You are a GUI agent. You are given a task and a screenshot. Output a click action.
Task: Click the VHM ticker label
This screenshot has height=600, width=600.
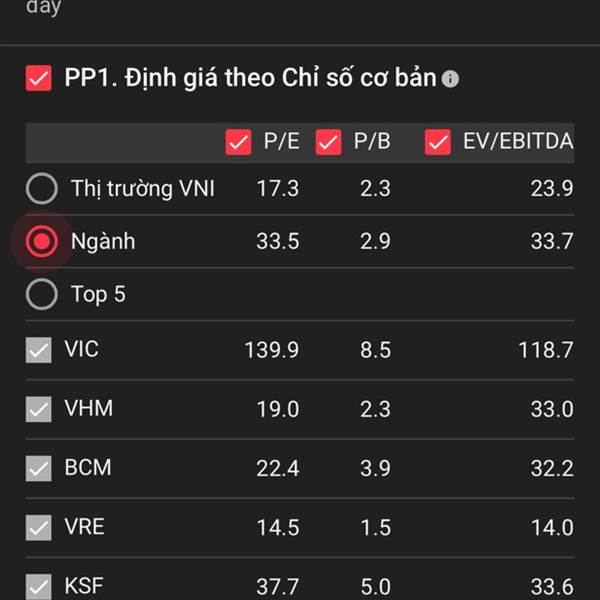[89, 408]
